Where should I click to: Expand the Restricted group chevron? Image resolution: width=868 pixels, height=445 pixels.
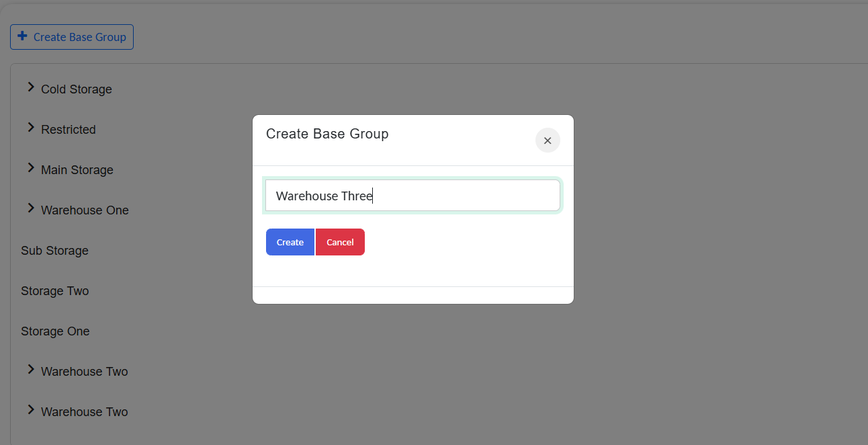pyautogui.click(x=31, y=128)
